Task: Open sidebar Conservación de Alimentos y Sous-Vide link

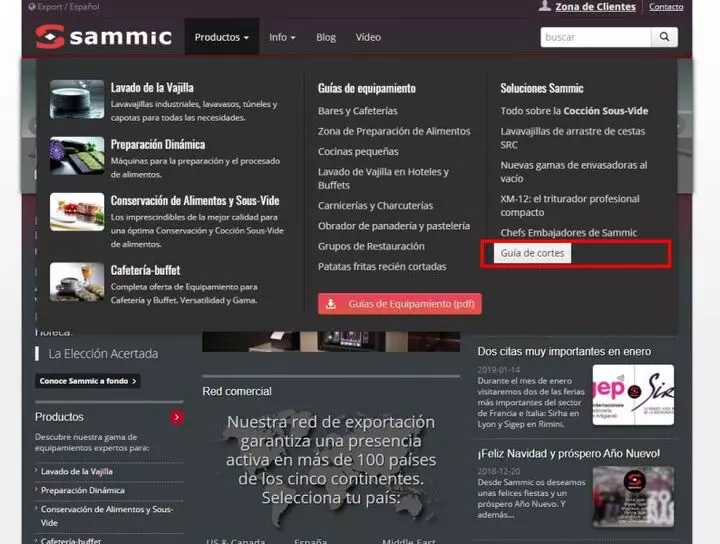Action: tap(107, 516)
